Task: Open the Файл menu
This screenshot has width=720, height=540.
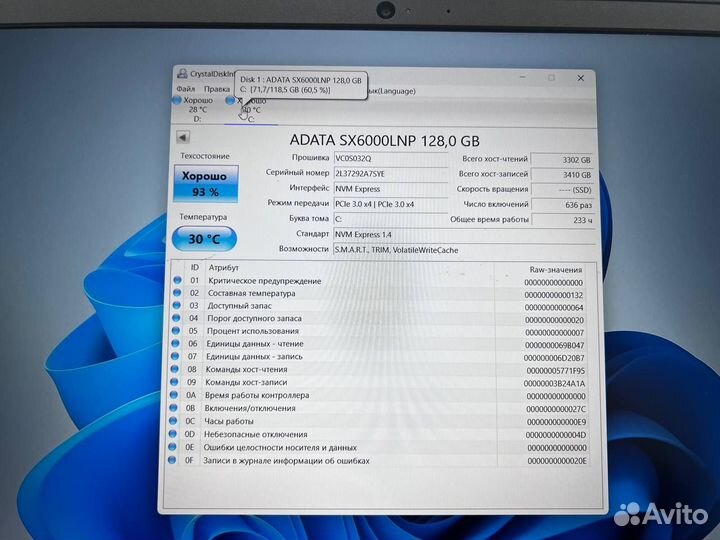Action: (x=186, y=89)
